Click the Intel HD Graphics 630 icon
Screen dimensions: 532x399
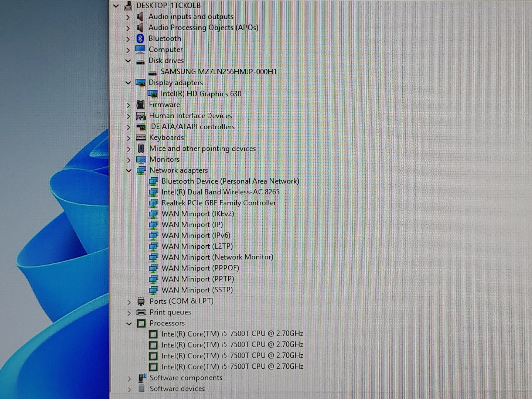[x=153, y=94]
